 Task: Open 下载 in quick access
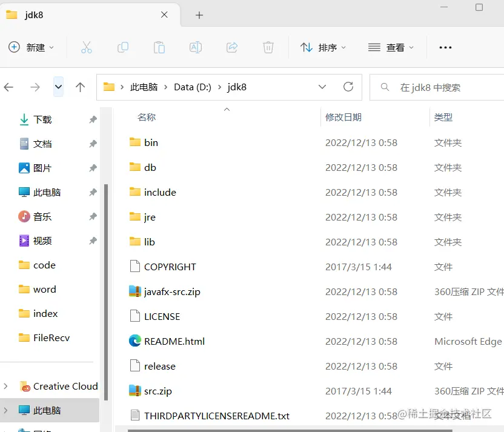click(42, 119)
